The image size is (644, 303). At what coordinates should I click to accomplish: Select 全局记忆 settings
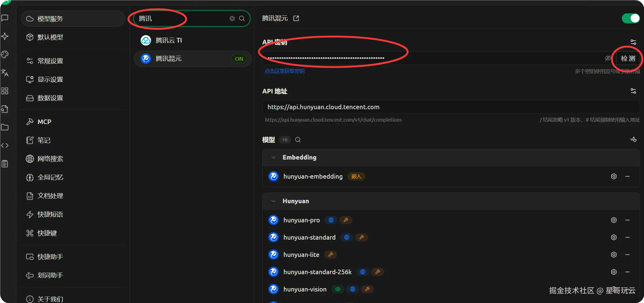73,177
